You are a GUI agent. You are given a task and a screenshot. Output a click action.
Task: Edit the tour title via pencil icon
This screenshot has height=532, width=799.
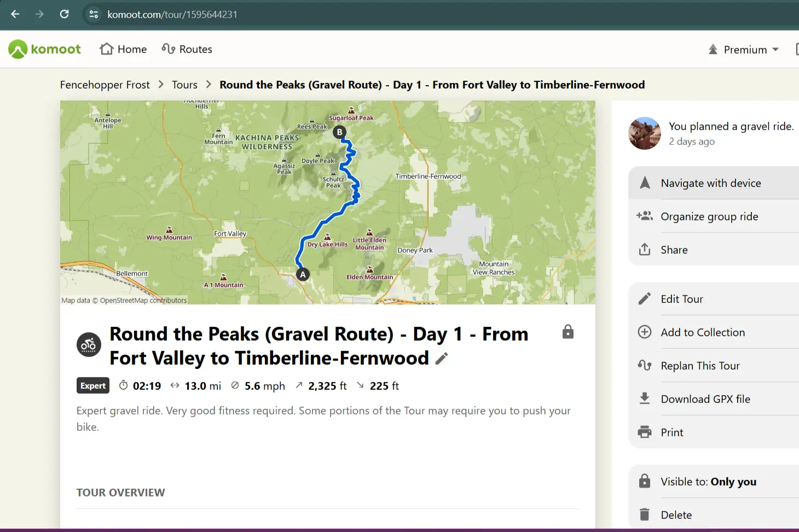coord(442,358)
